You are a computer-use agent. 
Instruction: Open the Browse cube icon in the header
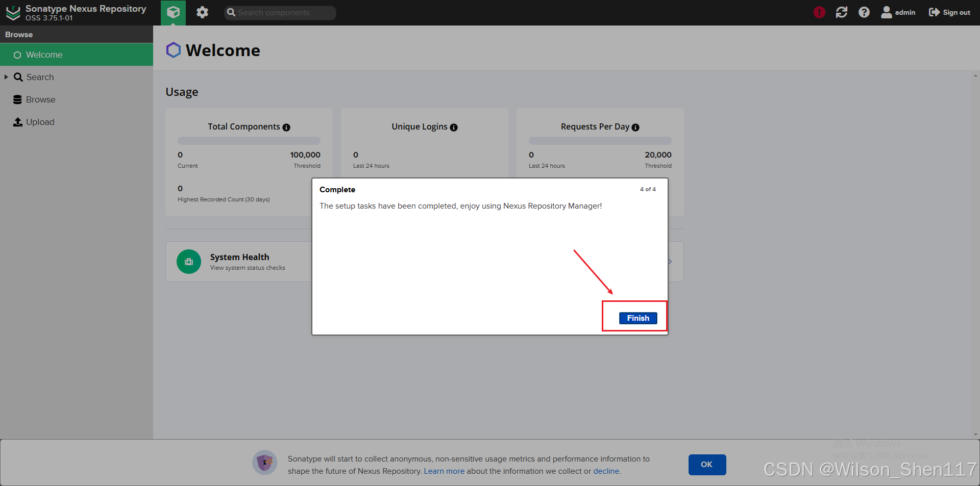(x=173, y=12)
